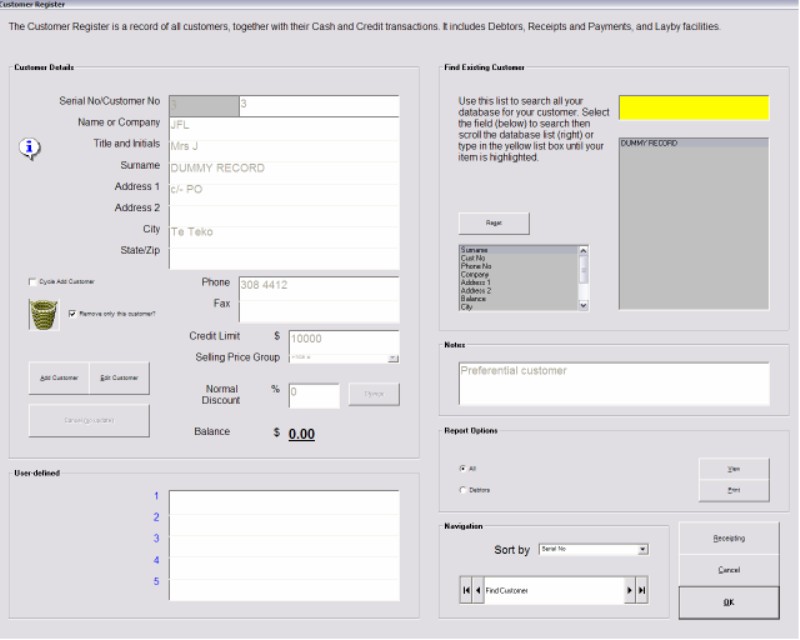This screenshot has width=800, height=640.
Task: Jump to the first customer record
Action: coord(466,591)
